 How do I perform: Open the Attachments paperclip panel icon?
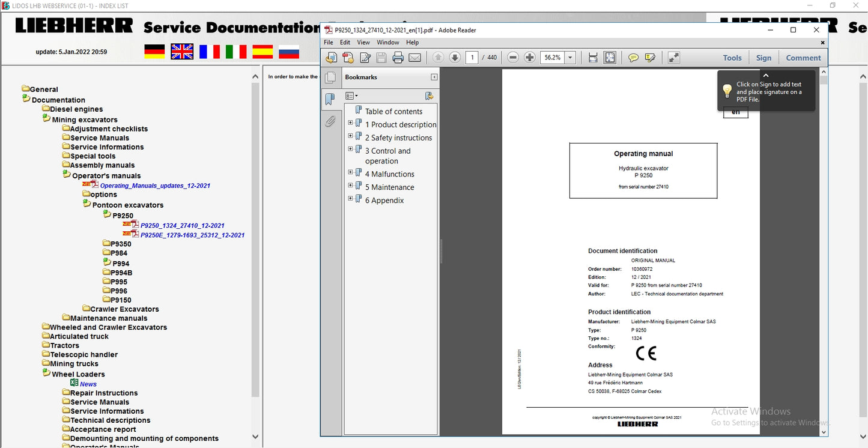[x=330, y=121]
